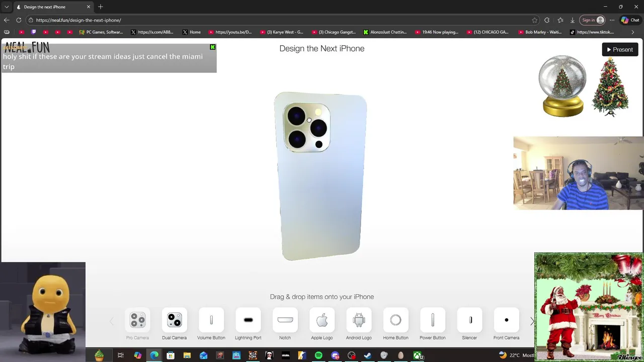Open the https://x.com/A88 bookmark
This screenshot has width=644, height=362.
point(152,32)
